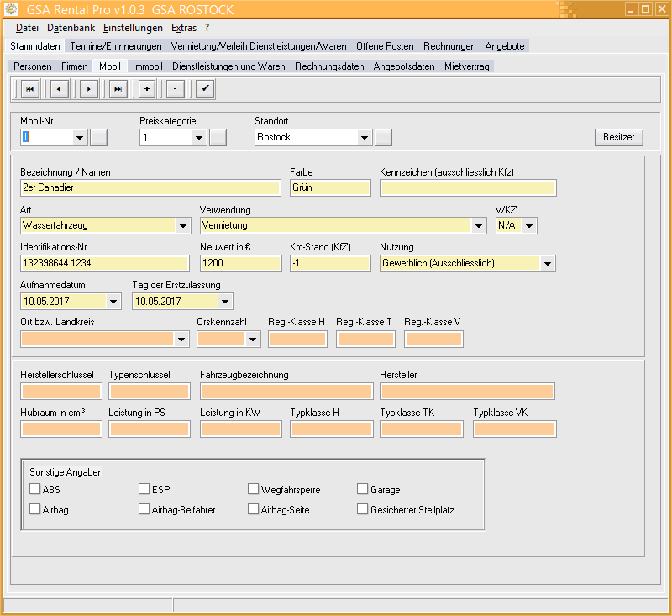Switch to the Immobil tab
Viewport: 672px width, 616px height.
click(x=147, y=66)
